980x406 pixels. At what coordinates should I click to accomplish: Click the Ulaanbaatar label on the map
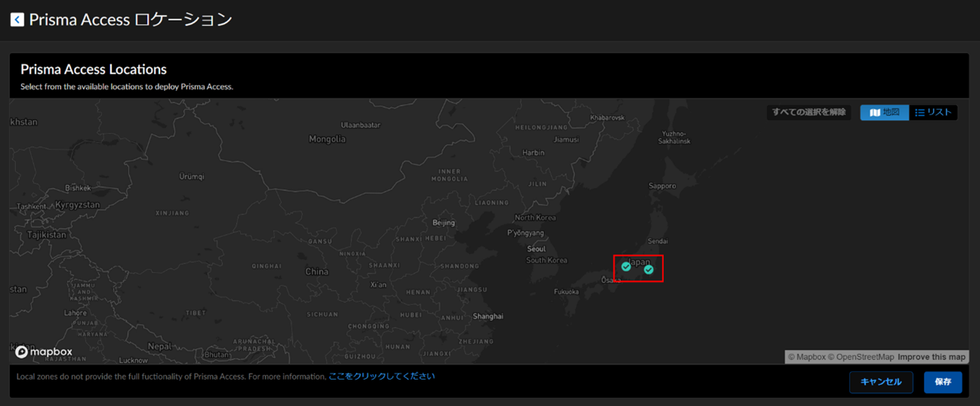[362, 125]
